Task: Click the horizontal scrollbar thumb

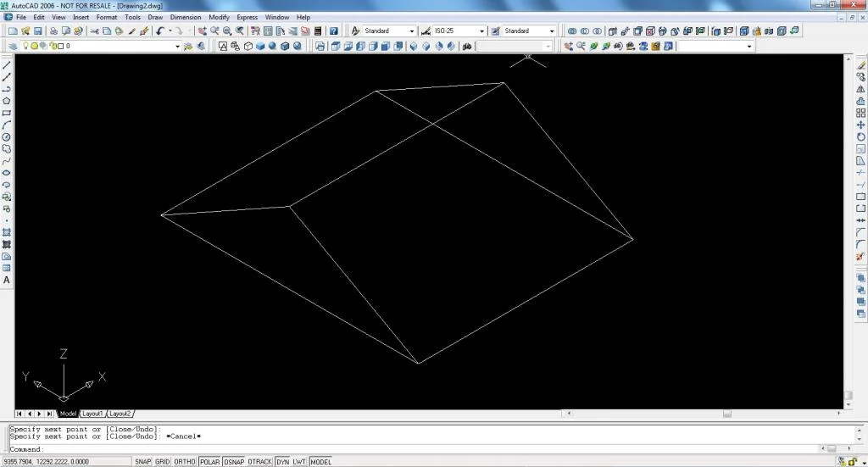Action: (726, 414)
